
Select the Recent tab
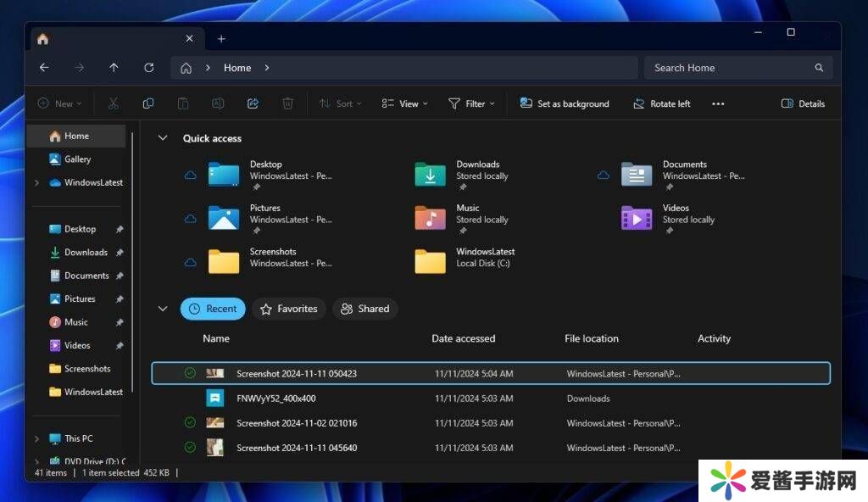[x=213, y=309]
